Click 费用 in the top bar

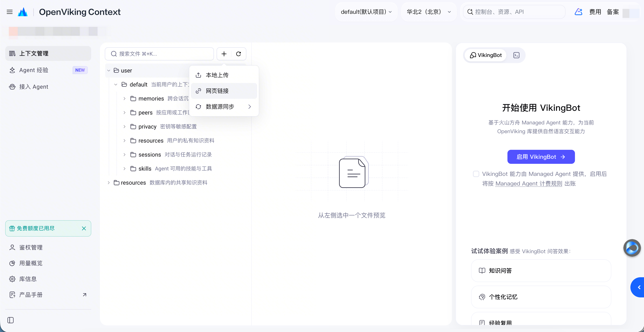595,12
